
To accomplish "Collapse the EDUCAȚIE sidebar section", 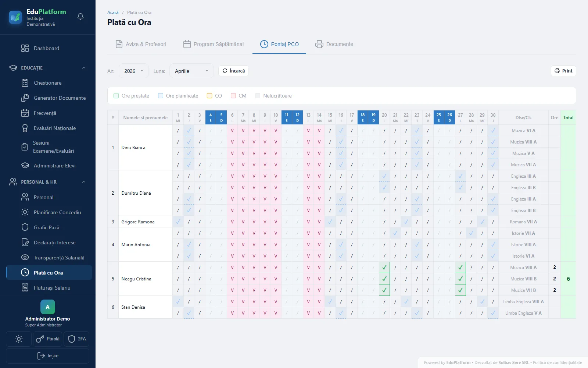I will (x=48, y=68).
